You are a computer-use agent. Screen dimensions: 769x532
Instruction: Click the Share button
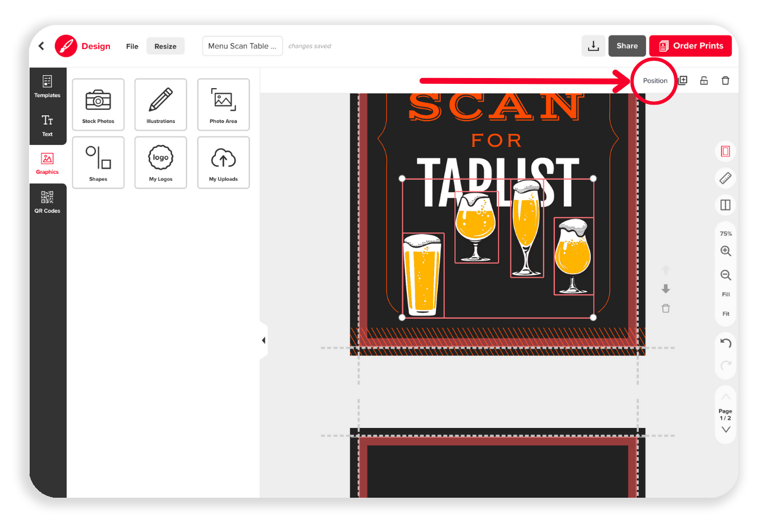[x=627, y=46]
